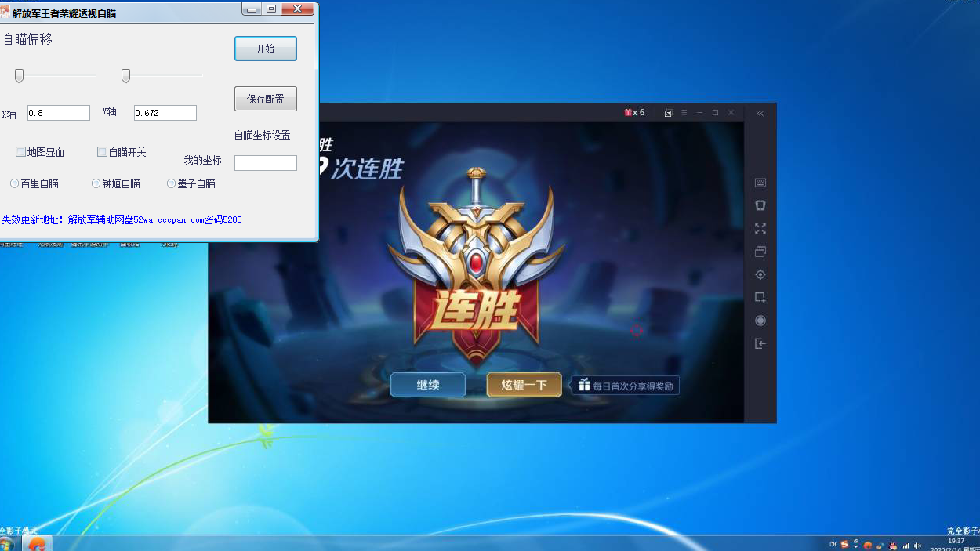Screen dimensions: 980x551
Task: Toggle the fullscreen arrows icon in emulator sidebar
Action: (760, 229)
